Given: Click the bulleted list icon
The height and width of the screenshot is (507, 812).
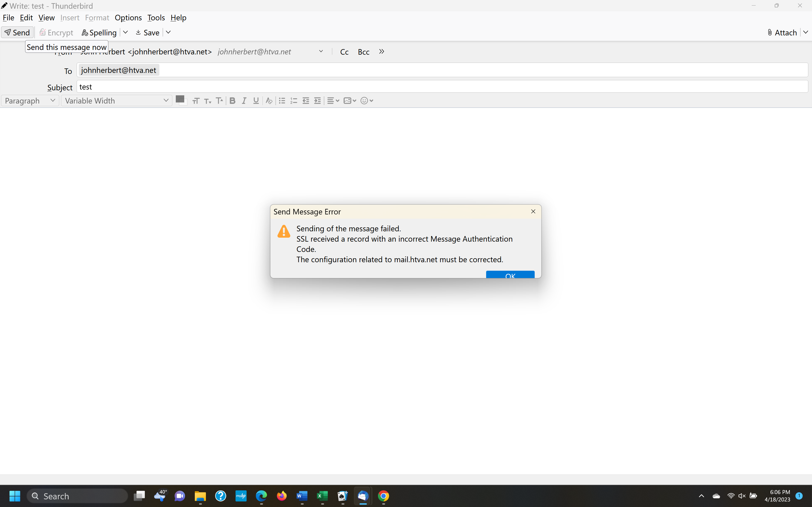Looking at the screenshot, I should [x=282, y=101].
